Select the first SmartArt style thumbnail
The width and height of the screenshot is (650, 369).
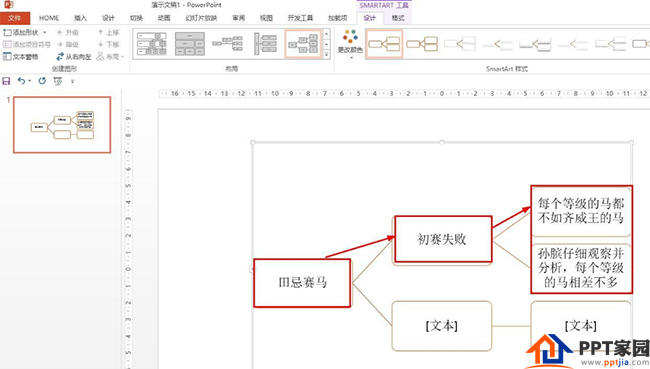(x=384, y=44)
